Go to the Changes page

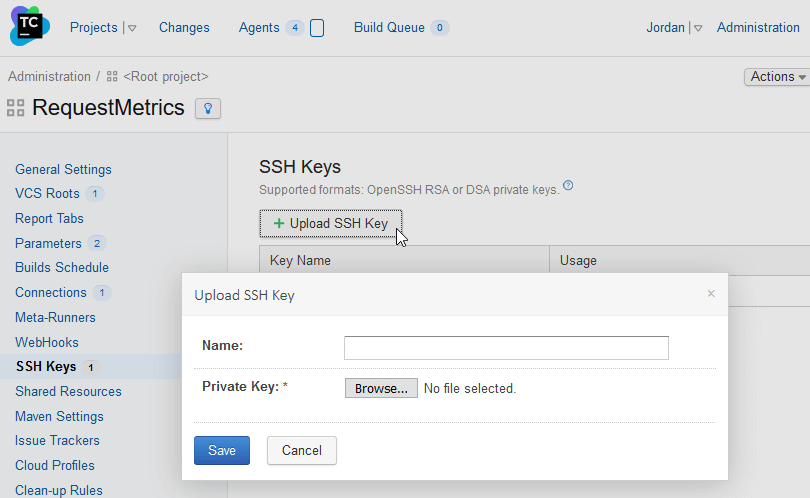point(184,27)
